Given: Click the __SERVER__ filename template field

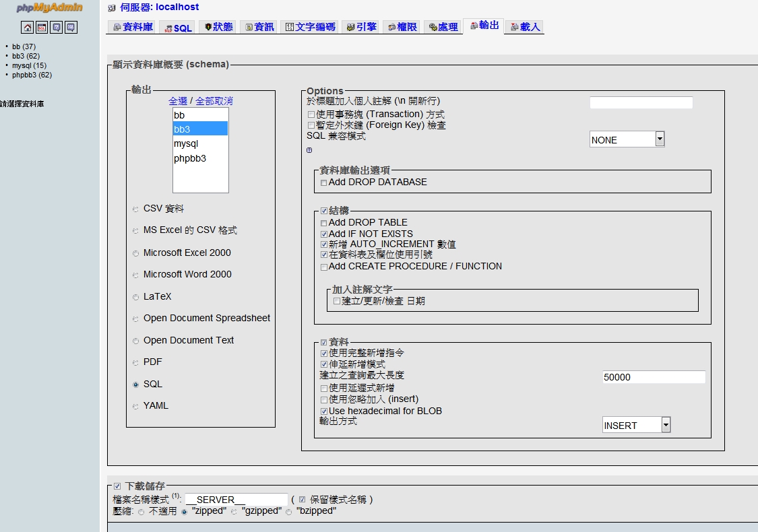Looking at the screenshot, I should (236, 500).
